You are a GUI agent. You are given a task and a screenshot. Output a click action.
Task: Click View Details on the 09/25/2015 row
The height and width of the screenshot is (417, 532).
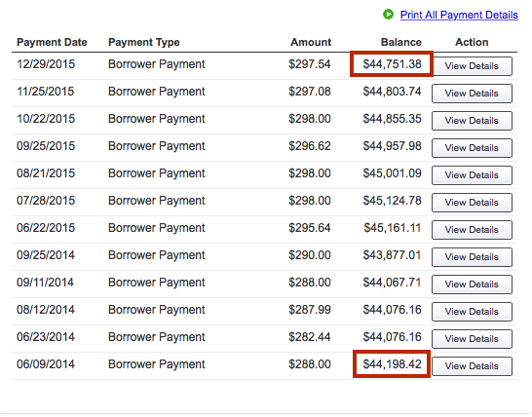pos(472,148)
